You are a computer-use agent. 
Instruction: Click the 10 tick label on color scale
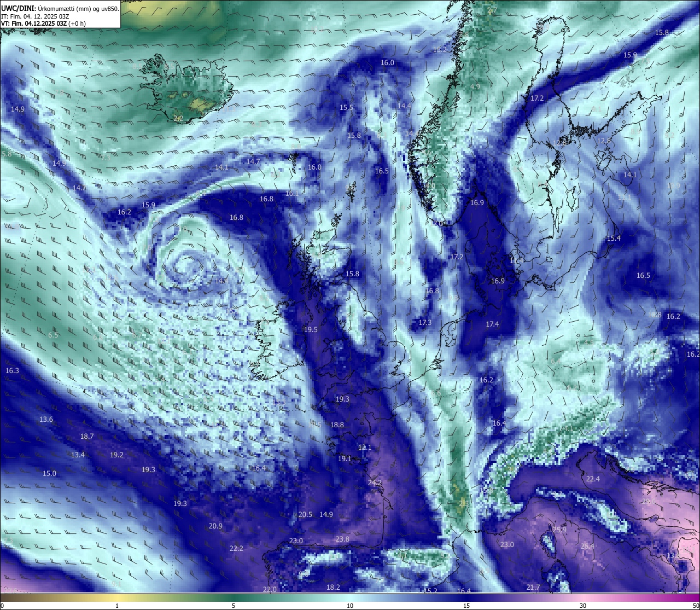pyautogui.click(x=350, y=606)
